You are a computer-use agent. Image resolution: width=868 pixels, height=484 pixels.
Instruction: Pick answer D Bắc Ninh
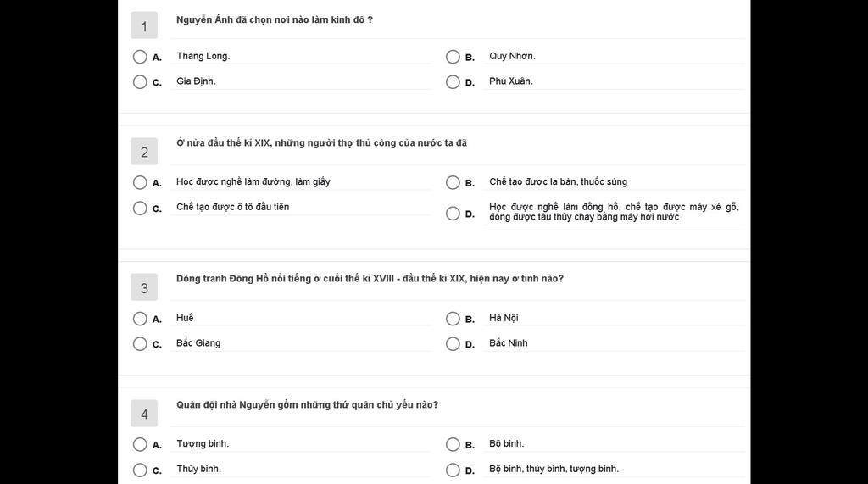[453, 344]
